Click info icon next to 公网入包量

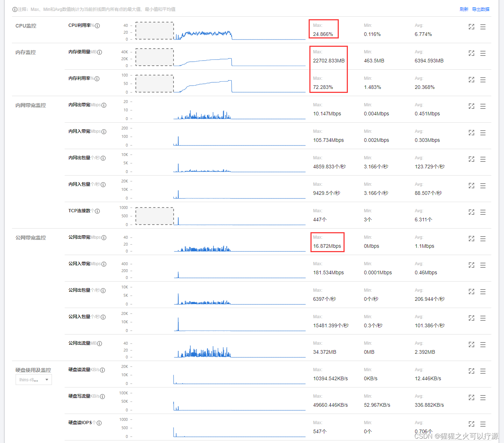[103, 317]
